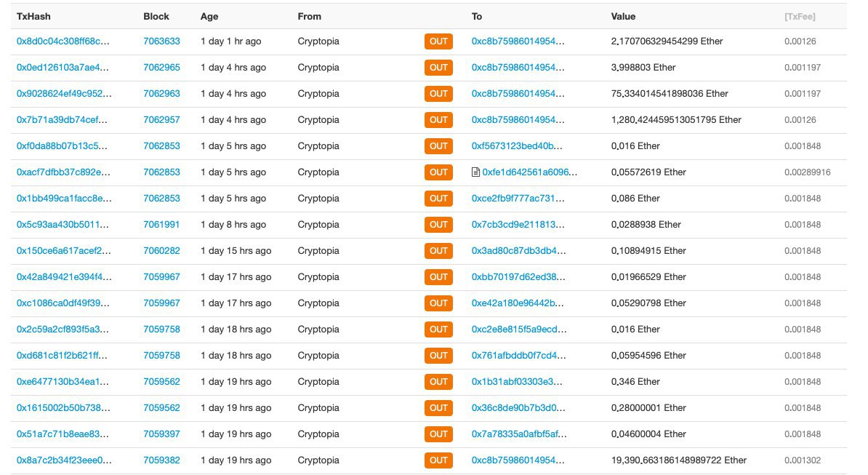
Task: Open 0xc8b75986014954 address in block 7063633 row
Action: click(518, 41)
